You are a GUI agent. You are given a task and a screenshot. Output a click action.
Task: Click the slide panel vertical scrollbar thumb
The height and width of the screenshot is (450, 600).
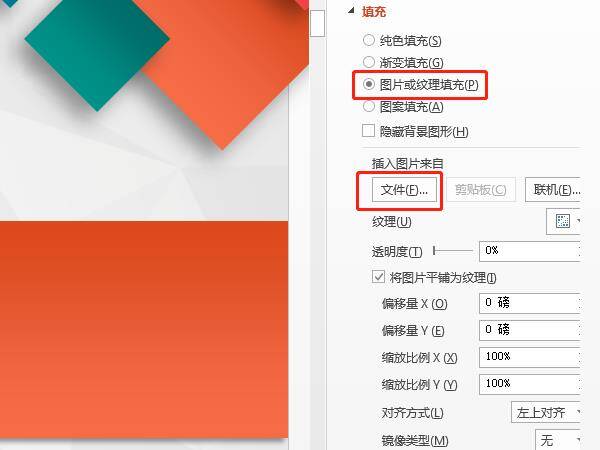point(317,23)
